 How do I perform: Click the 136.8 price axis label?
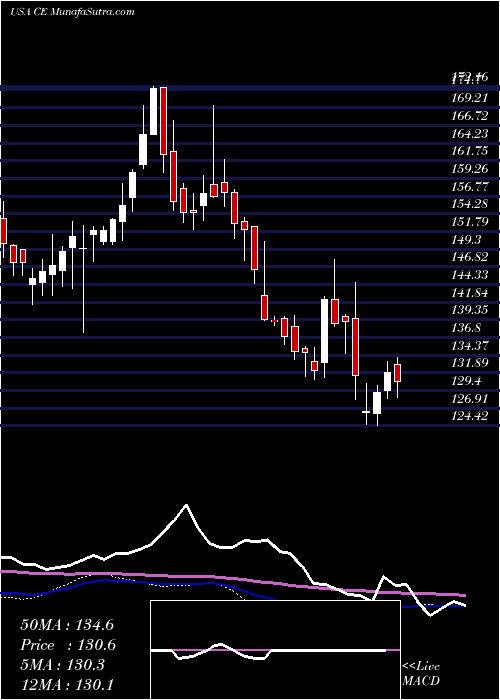coord(468,328)
